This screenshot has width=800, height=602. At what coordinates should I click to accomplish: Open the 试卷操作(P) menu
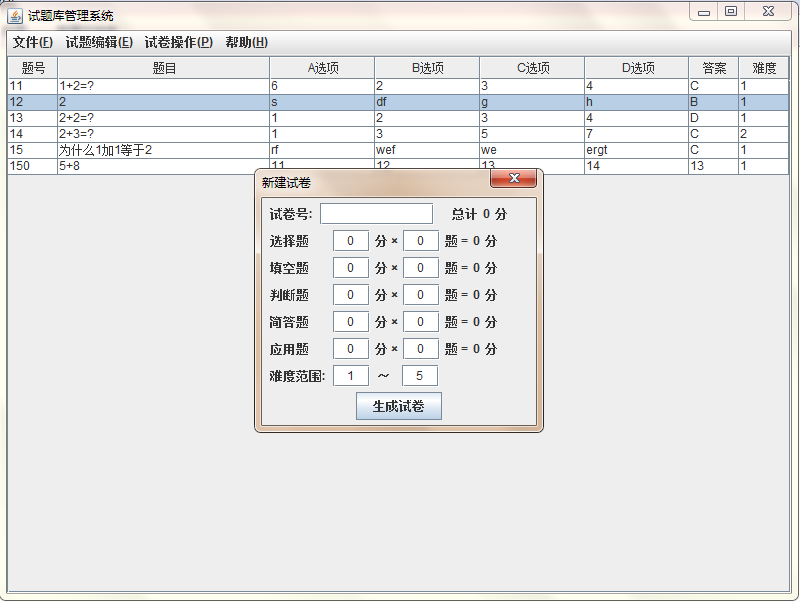tap(179, 42)
